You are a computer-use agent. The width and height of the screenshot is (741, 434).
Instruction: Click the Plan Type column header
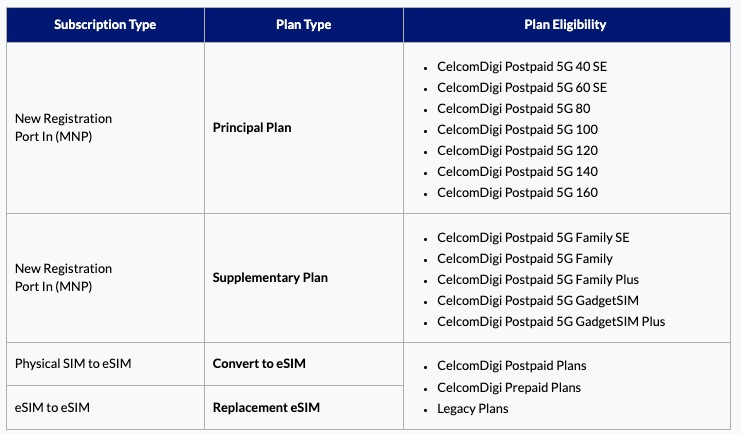point(304,25)
